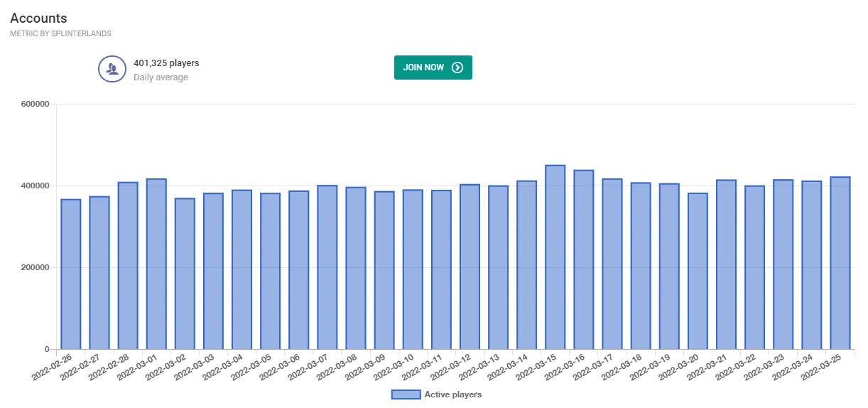Select the bar for 2022-03-18

pos(641,267)
